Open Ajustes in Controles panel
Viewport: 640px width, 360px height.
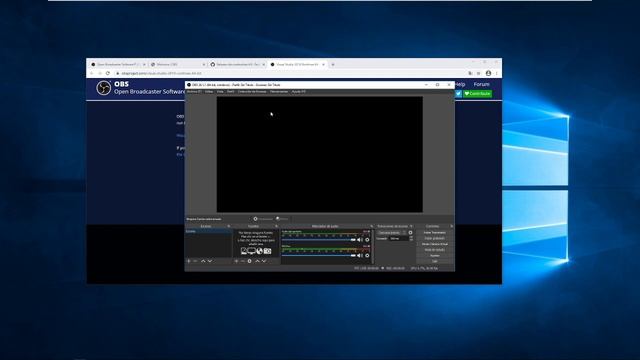point(435,256)
